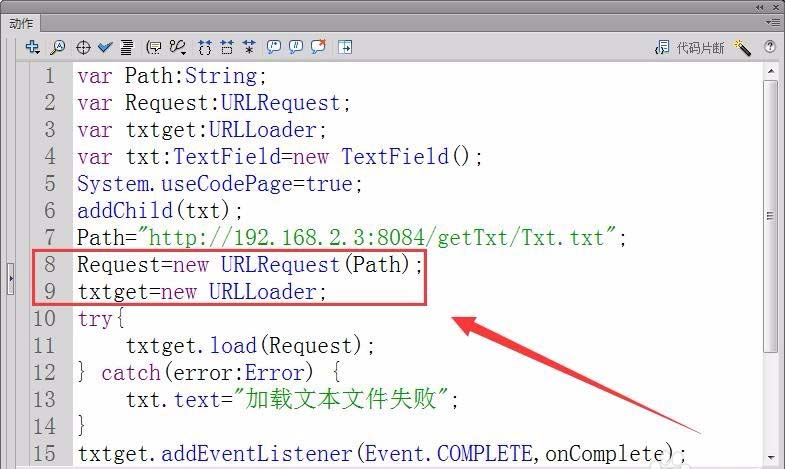This screenshot has height=469, width=785.
Task: Toggle collapse between braces
Action: coord(206,47)
